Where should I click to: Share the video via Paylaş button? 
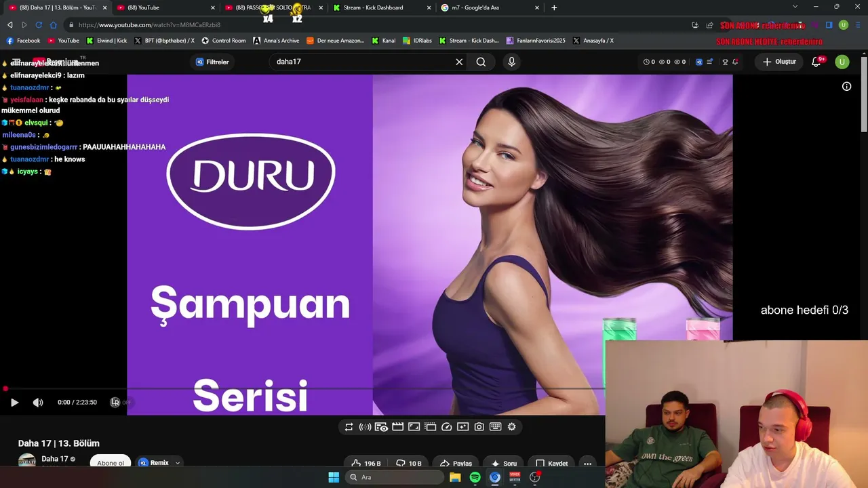coord(456,464)
